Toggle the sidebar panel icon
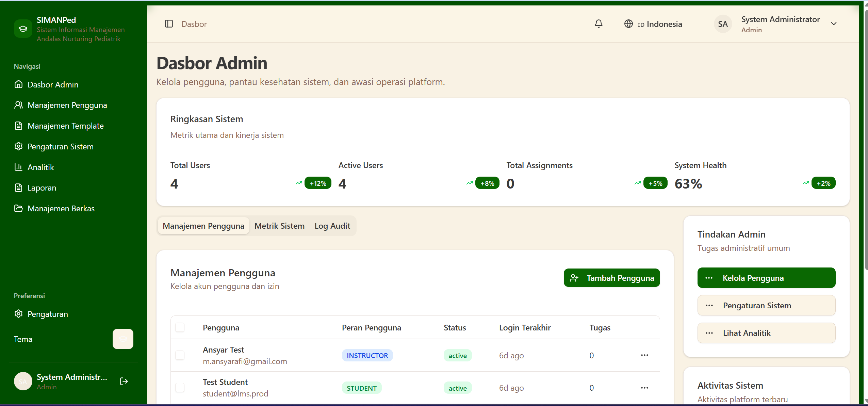The width and height of the screenshot is (868, 406). tap(169, 24)
